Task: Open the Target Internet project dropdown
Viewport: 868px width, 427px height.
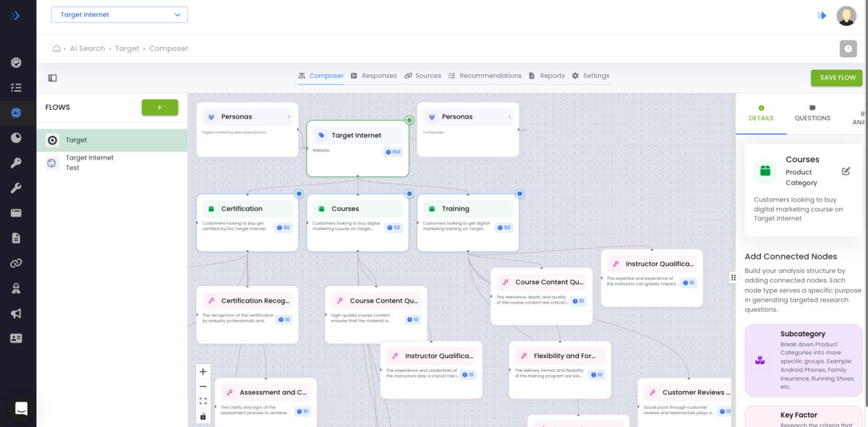Action: coord(119,14)
